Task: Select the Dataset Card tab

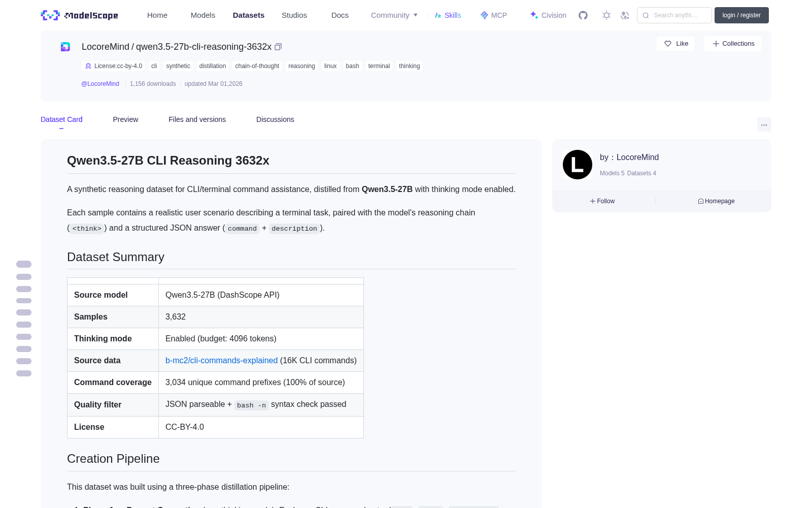Action: (x=61, y=119)
